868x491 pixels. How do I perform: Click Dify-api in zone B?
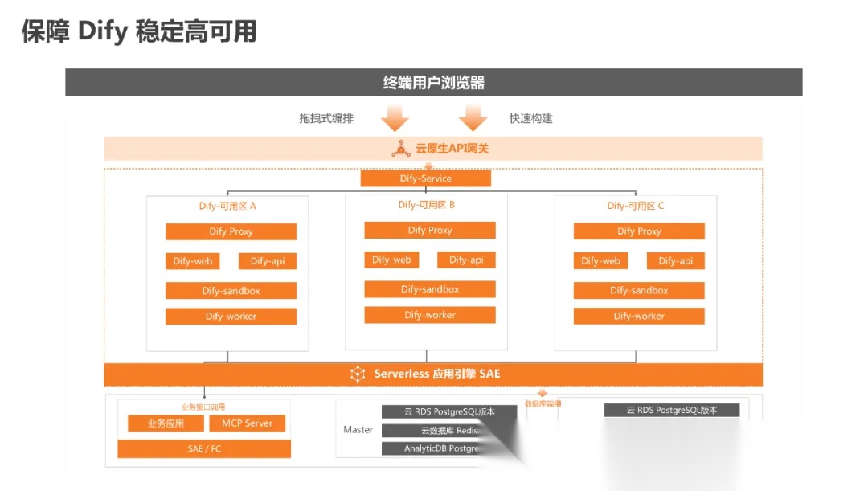[x=466, y=260]
